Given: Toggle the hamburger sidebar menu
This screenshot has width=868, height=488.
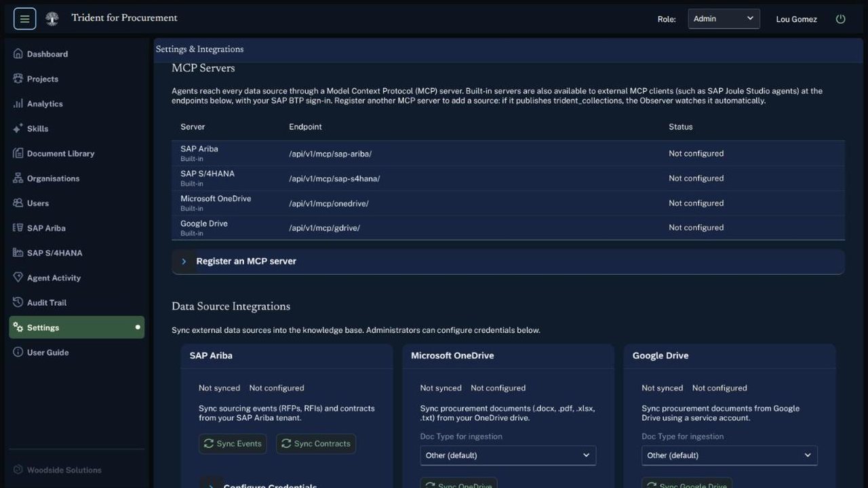Looking at the screenshot, I should [24, 19].
